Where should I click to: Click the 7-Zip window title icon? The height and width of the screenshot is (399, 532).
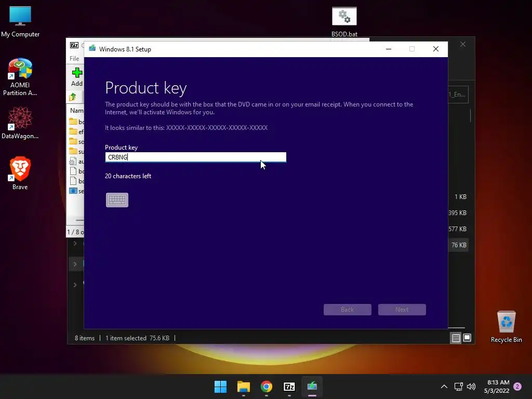[74, 45]
